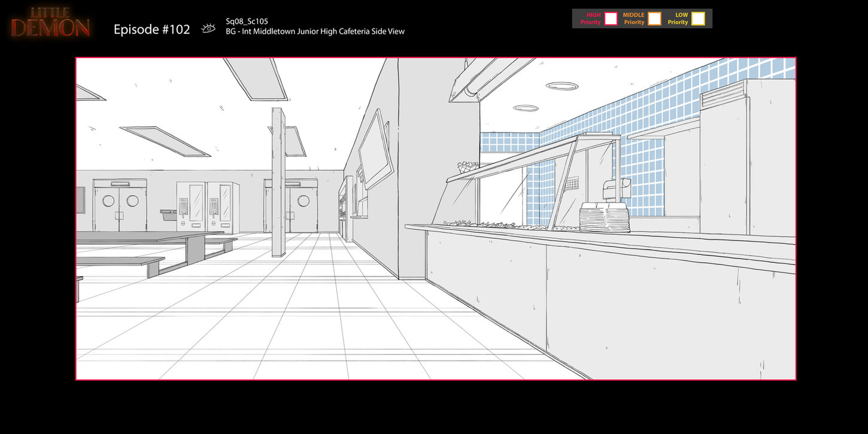The height and width of the screenshot is (434, 868).
Task: Click the Little Demon logo
Action: tap(49, 21)
